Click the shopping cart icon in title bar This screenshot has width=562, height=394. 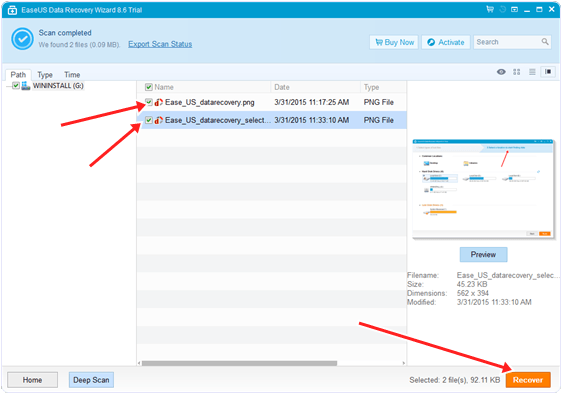(490, 9)
